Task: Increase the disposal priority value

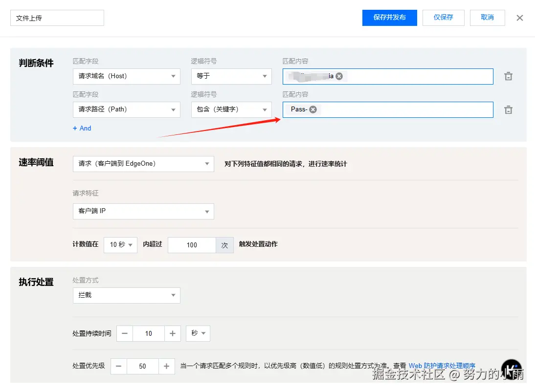Action: (x=166, y=366)
